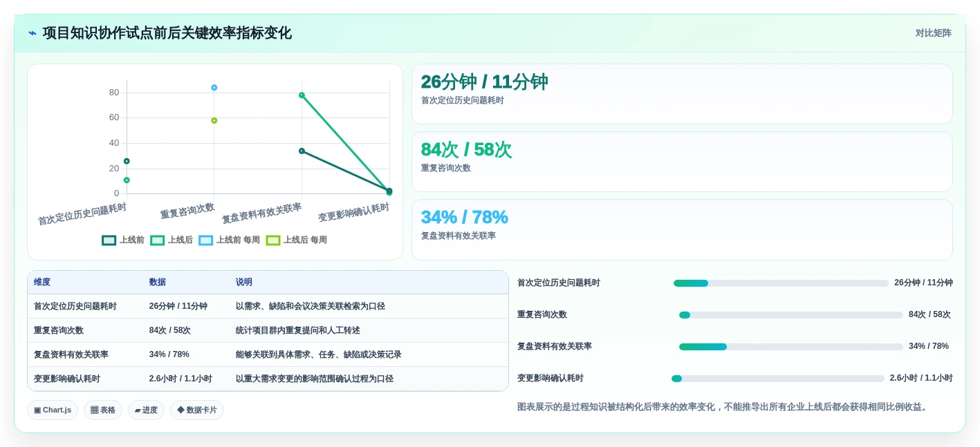The image size is (980, 447).
Task: Toggle the 上线前 legend swatch
Action: coord(109,240)
